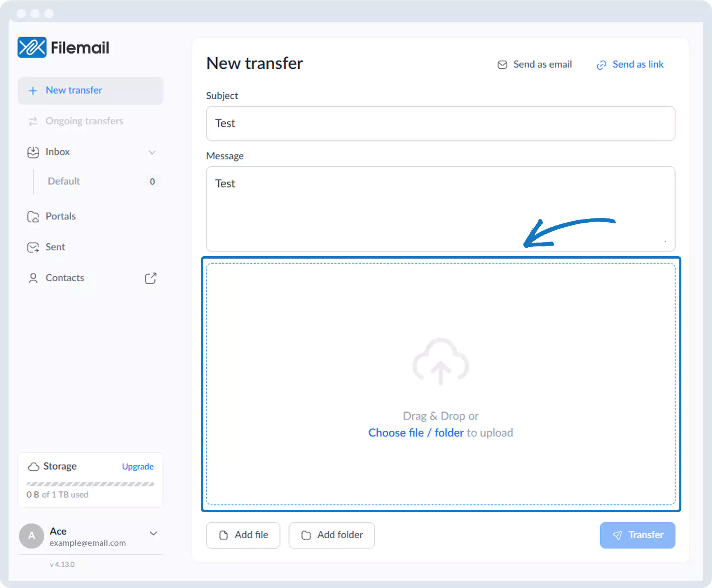Screen dimensions: 712x588
Task: Open the Contacts external link icon
Action: (x=151, y=278)
